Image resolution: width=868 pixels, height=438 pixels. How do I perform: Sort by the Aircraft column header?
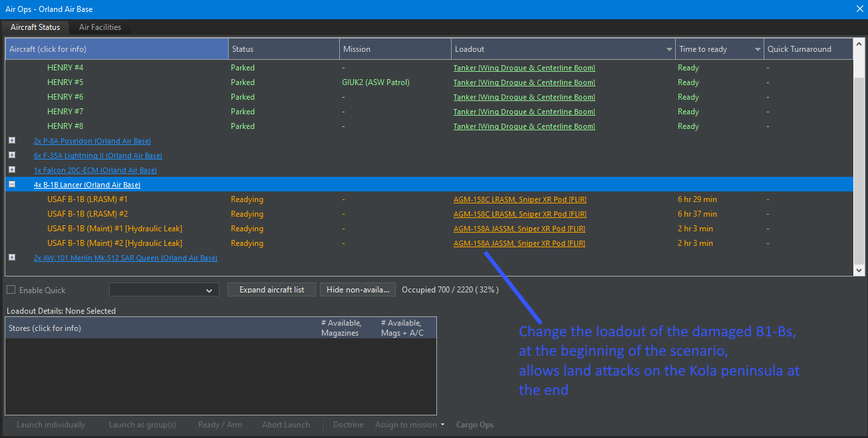(x=117, y=49)
